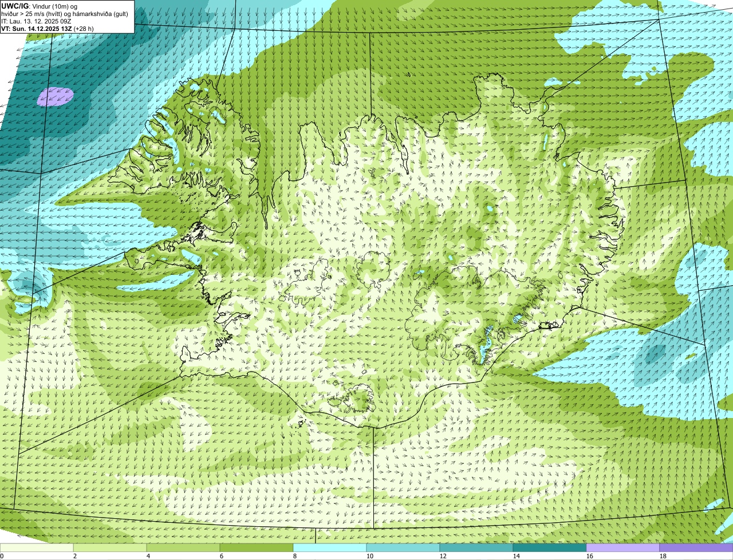The width and height of the screenshot is (733, 560).
Task: Click the purple wind-maximum patch on the map
Action: [56, 96]
